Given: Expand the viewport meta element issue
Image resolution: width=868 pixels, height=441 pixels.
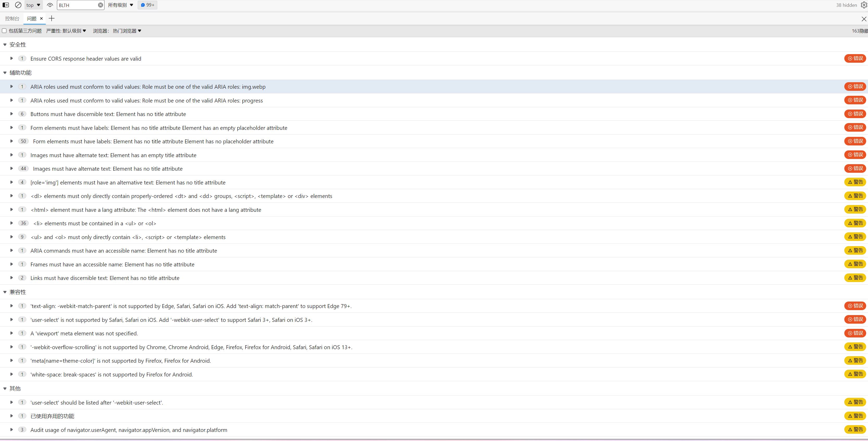Looking at the screenshot, I should coord(11,333).
